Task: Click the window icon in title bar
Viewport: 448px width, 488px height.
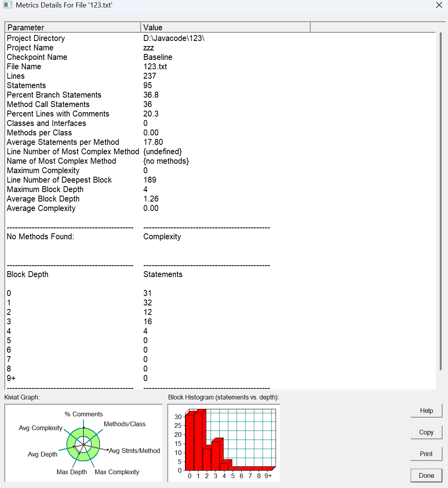Action: 7,5
